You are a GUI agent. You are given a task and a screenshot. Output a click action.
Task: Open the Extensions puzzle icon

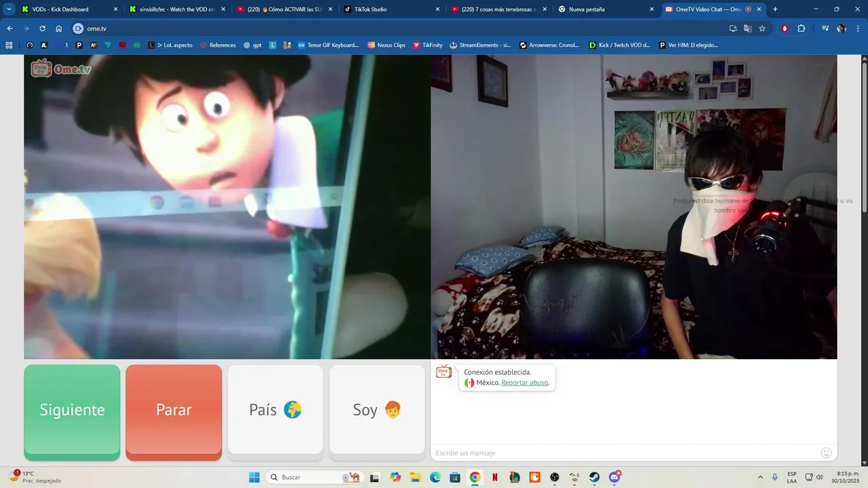point(801,28)
